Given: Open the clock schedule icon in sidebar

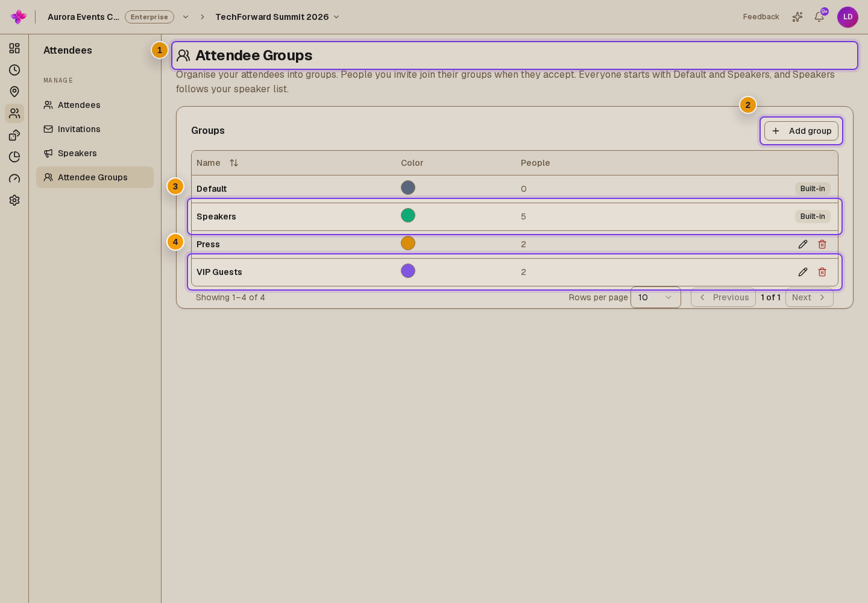Looking at the screenshot, I should (14, 70).
